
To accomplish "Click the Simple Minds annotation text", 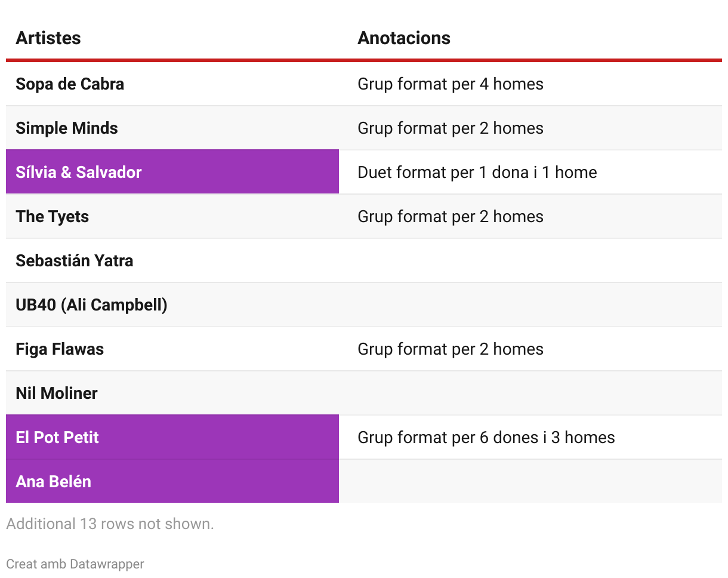I will click(x=451, y=128).
